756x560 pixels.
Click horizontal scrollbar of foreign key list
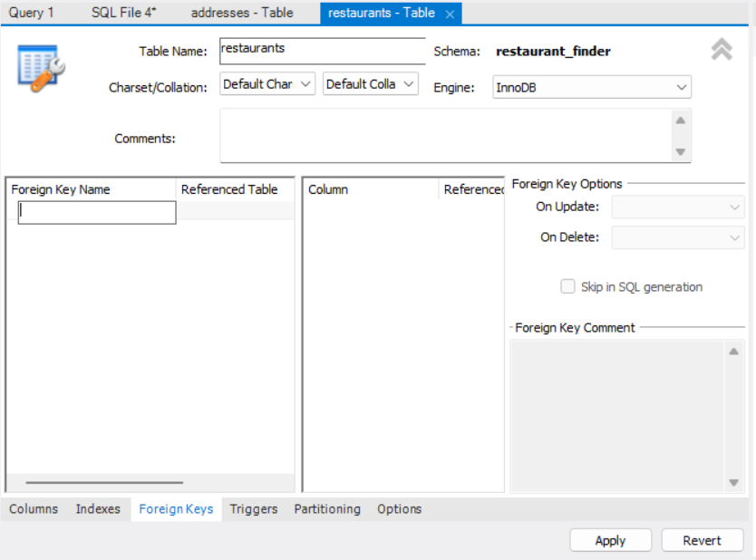(x=104, y=482)
